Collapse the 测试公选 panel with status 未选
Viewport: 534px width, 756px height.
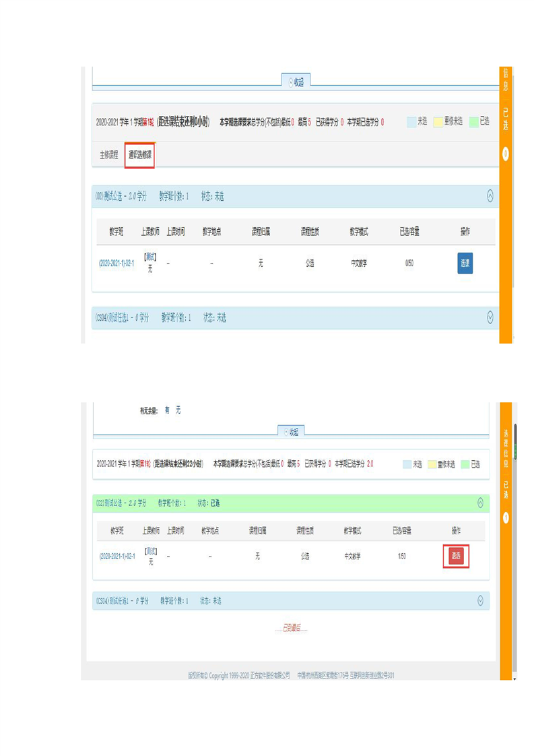click(x=490, y=196)
